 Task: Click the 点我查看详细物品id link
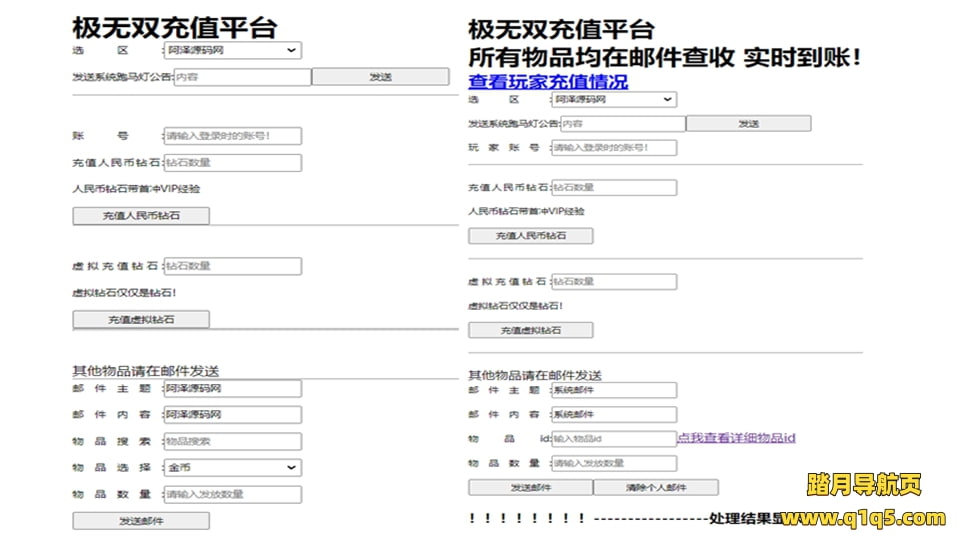click(736, 438)
